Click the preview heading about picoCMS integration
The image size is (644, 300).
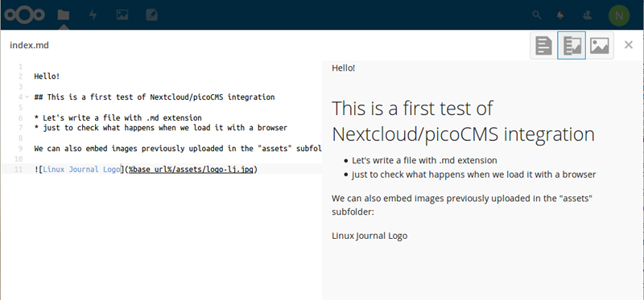coord(463,121)
